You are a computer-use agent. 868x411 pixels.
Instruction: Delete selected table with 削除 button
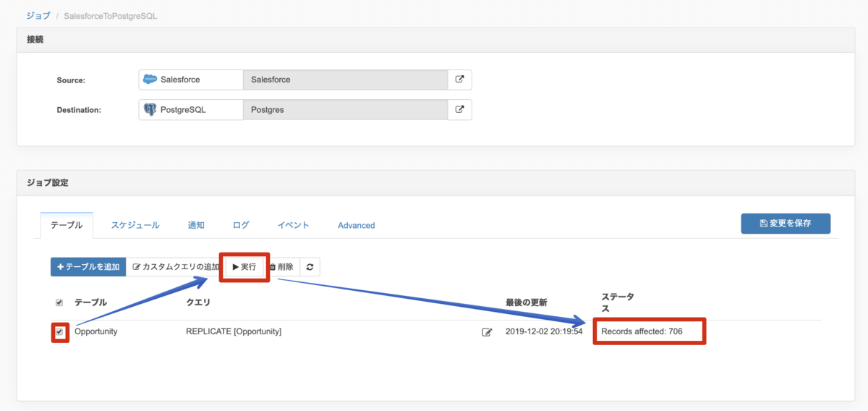click(282, 267)
